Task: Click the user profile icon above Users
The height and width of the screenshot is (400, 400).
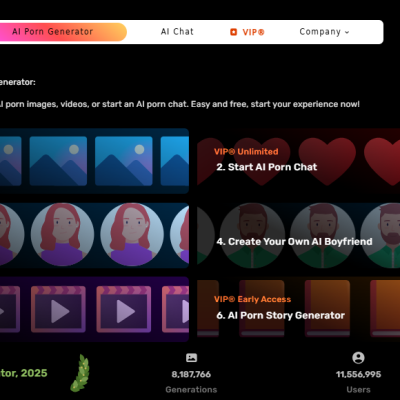Action: pyautogui.click(x=358, y=358)
